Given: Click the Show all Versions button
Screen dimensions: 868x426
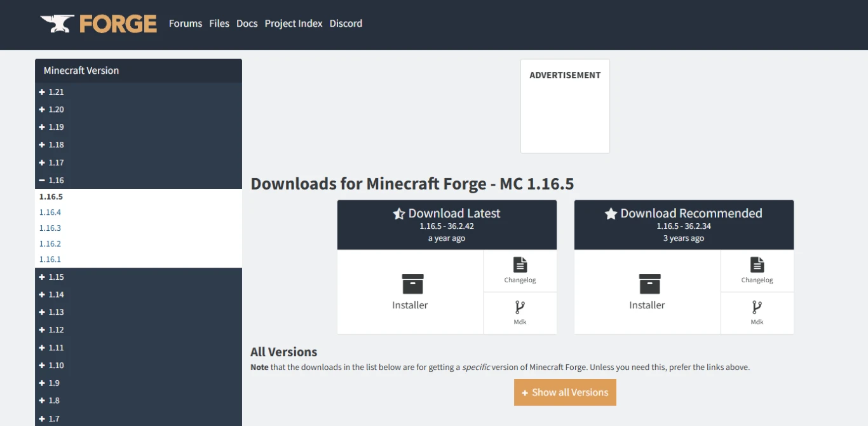Looking at the screenshot, I should coord(565,392).
